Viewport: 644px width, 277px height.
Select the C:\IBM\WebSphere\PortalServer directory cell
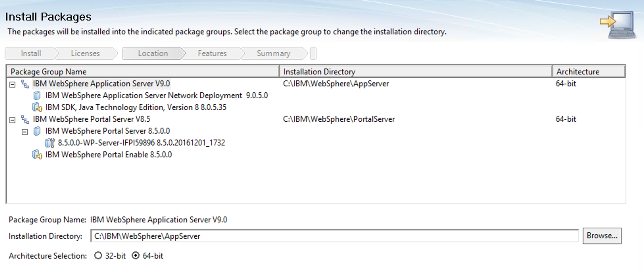click(x=339, y=119)
